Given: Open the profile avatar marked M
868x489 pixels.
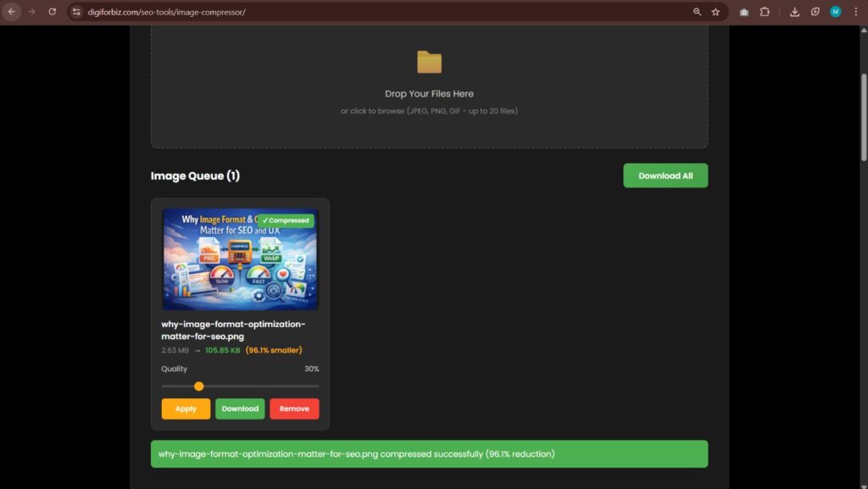Looking at the screenshot, I should coord(836,12).
